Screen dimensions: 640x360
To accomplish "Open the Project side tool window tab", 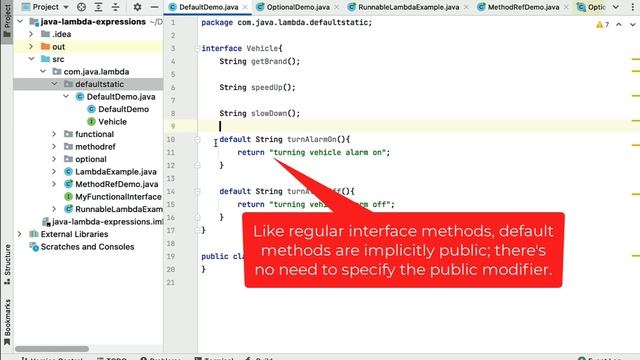I will 7,21.
